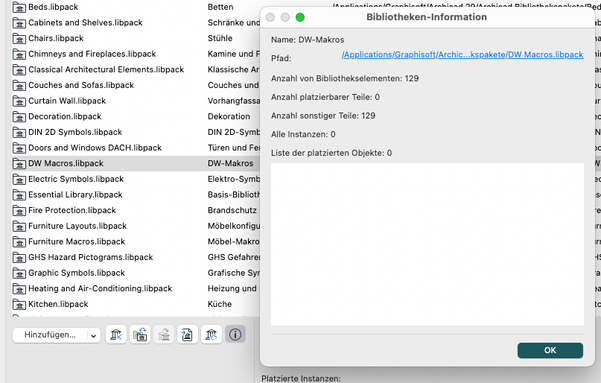Image resolution: width=601 pixels, height=383 pixels.
Task: Click the Chimneys and Fireplaces.libpack icon
Action: (19, 54)
